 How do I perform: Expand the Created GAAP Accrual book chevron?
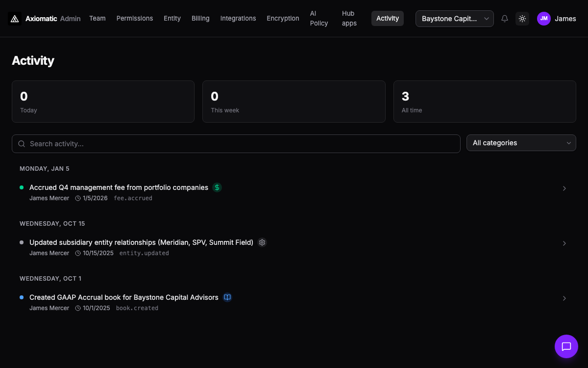pos(564,298)
